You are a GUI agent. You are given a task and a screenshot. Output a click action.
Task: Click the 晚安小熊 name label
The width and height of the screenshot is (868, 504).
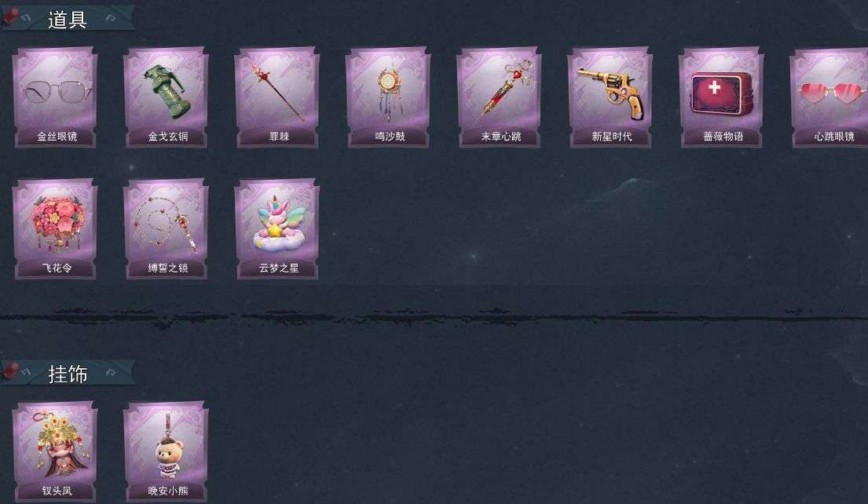coord(168,491)
